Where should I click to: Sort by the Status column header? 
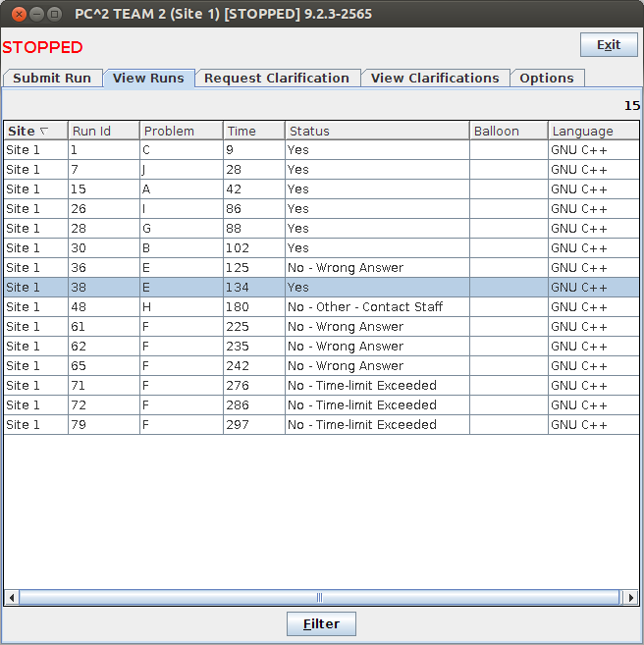[377, 131]
